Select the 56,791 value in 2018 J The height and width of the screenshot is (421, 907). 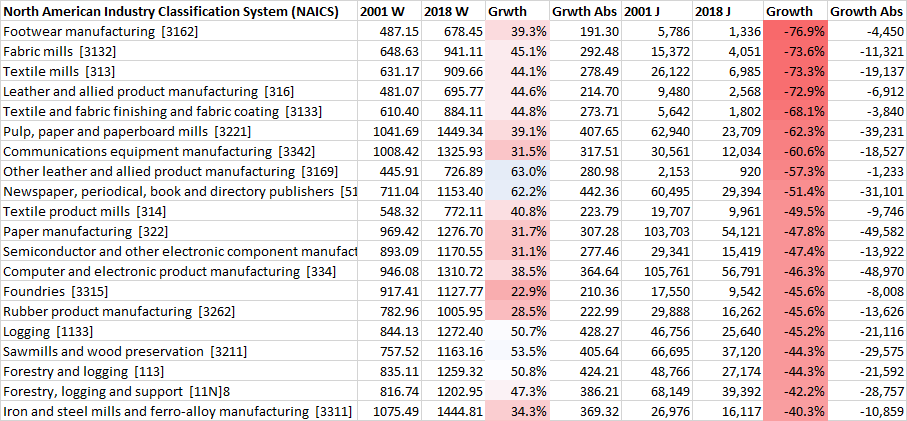pos(728,271)
